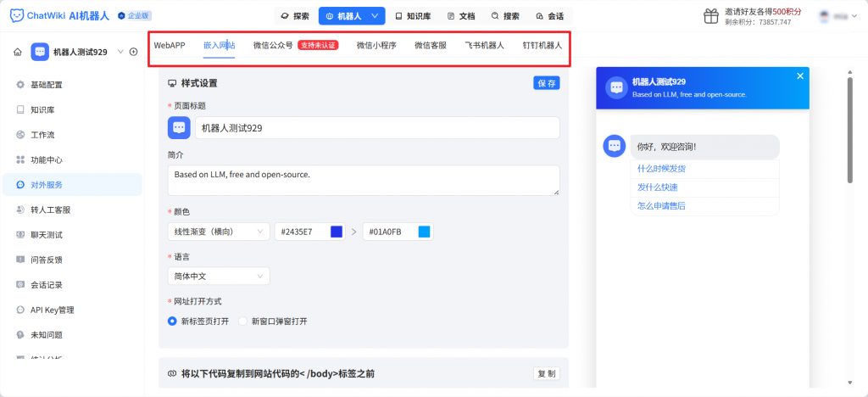Click the light blue #01A0FB color swatch
The height and width of the screenshot is (397, 868).
pos(424,232)
